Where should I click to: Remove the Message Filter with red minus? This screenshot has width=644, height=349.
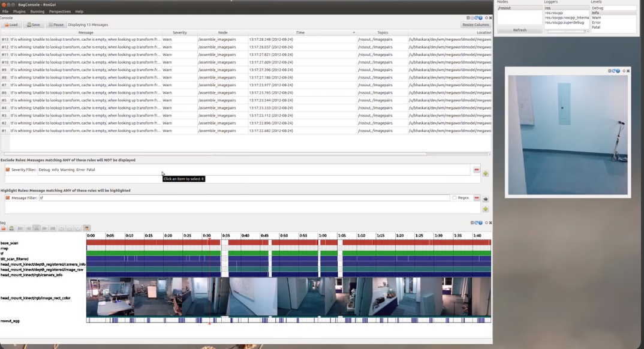(477, 198)
